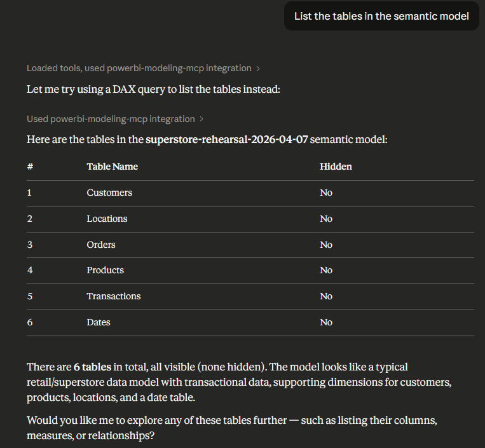Click the "Let me try using a DAX query" line

tap(153, 89)
